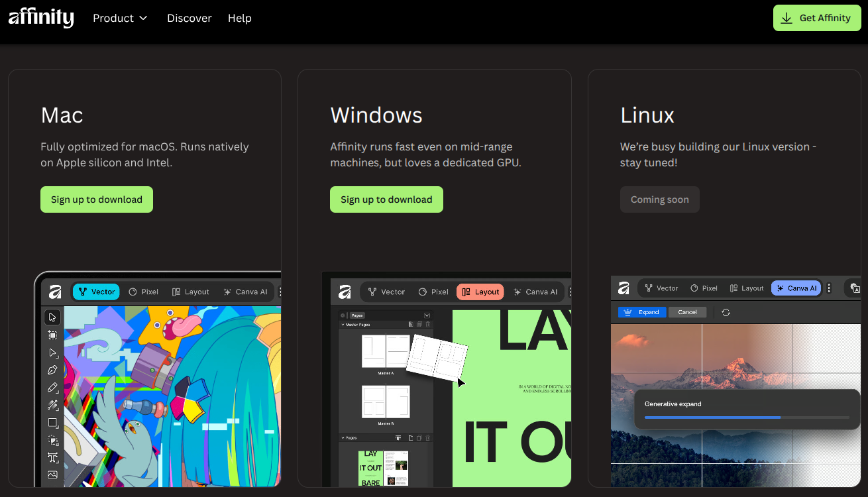Select the Rectangle shape tool in Mac preview
Viewport: 868px width, 497px height.
(52, 423)
